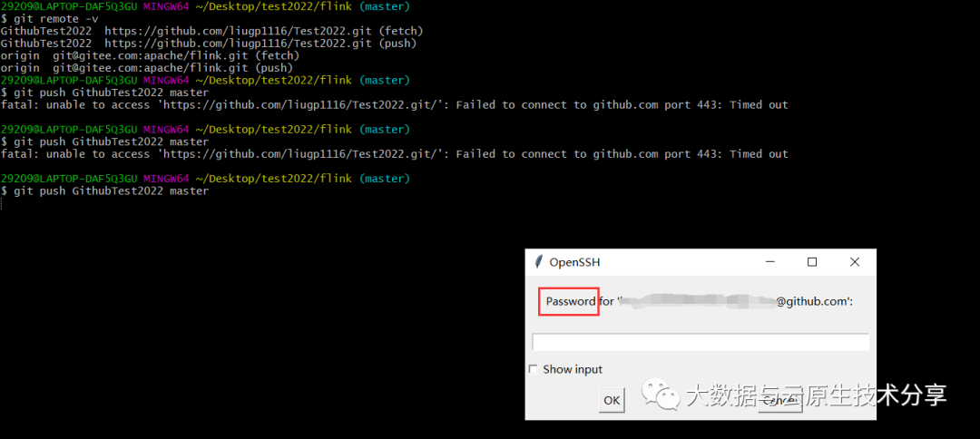Click the origin gitee push line
The image size is (980, 439).
click(x=148, y=67)
